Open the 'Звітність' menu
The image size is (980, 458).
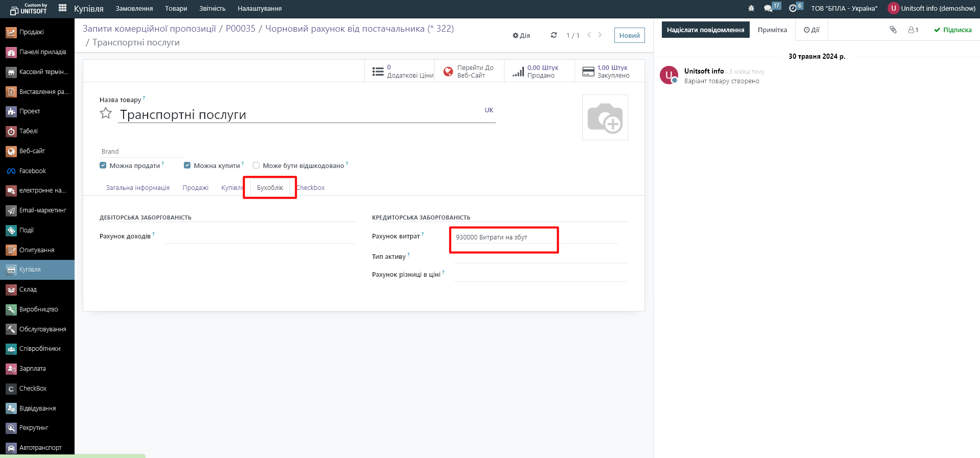(x=212, y=9)
